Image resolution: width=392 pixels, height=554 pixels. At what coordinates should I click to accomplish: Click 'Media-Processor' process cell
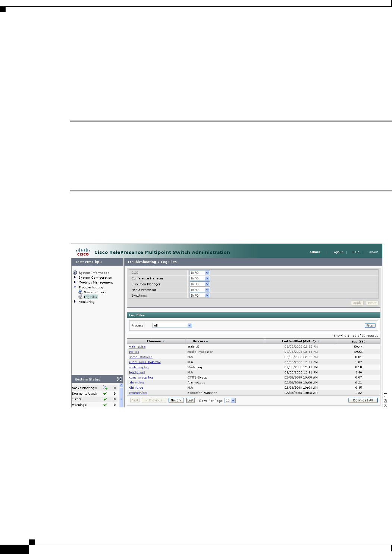coord(200,352)
